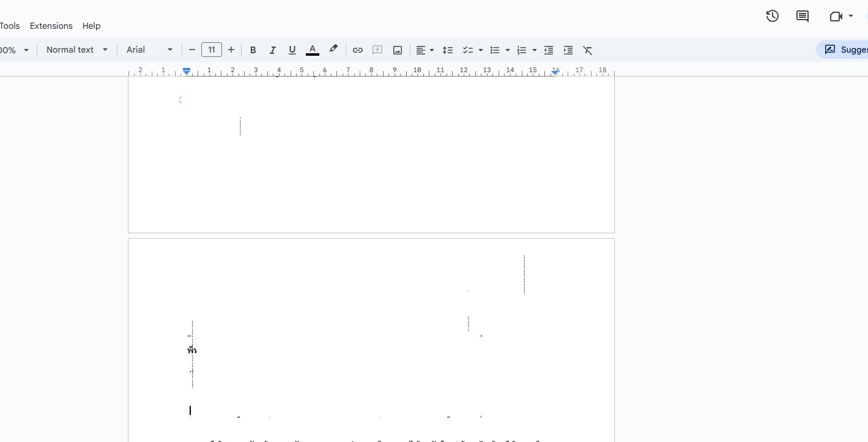Screen dimensions: 868x442
Task: Open the Tools menu
Action: click(x=9, y=26)
